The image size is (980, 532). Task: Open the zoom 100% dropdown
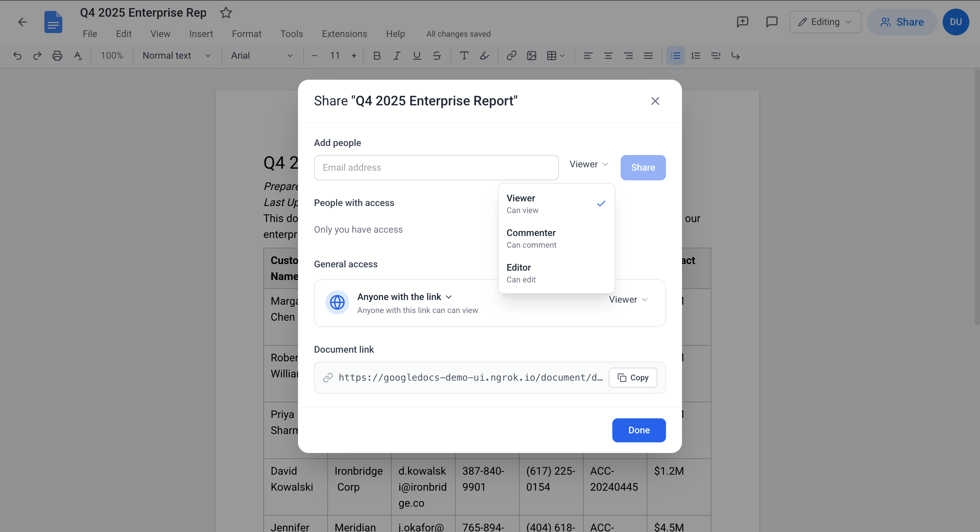pyautogui.click(x=112, y=56)
